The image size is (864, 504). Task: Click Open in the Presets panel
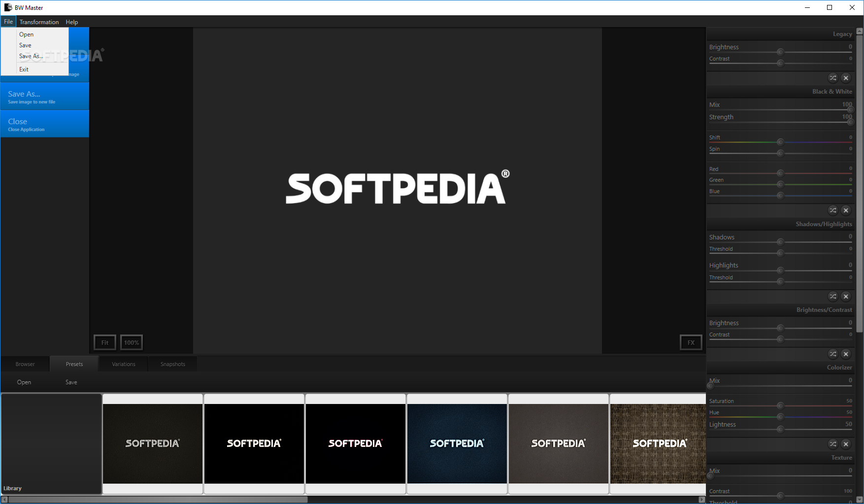24,382
